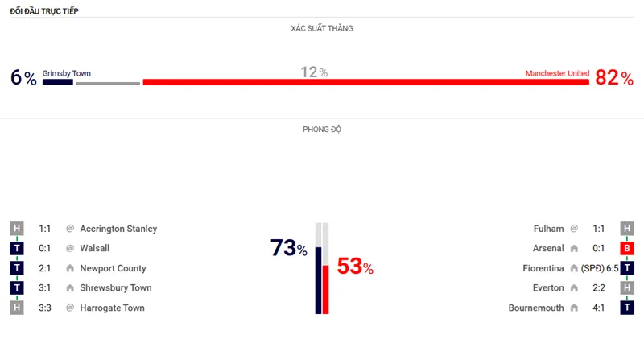644x339 pixels.
Task: Click the home icon beside Arsenal
Action: [x=574, y=249]
